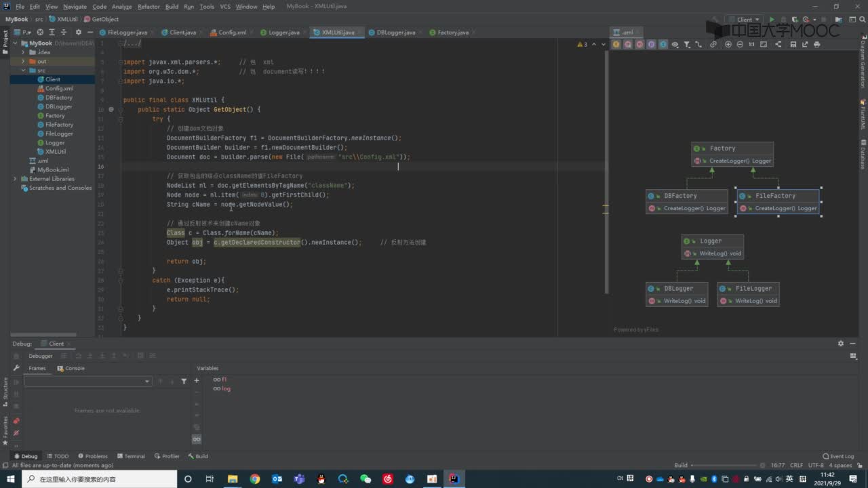Expand the out folder
This screenshot has width=868, height=488.
pos(23,61)
